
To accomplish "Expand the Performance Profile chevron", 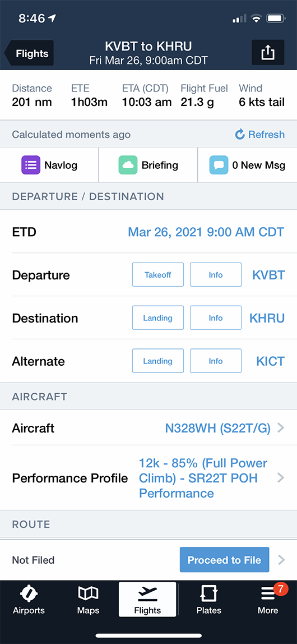I will click(x=281, y=478).
